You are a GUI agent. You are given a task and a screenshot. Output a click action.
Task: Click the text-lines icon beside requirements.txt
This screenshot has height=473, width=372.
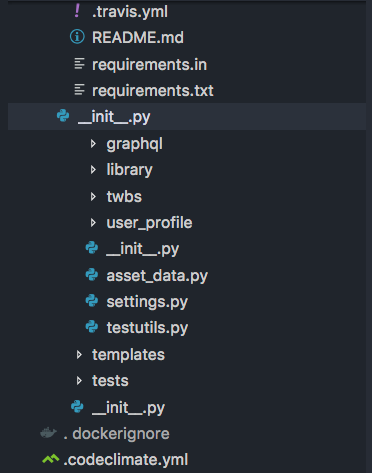tap(79, 90)
